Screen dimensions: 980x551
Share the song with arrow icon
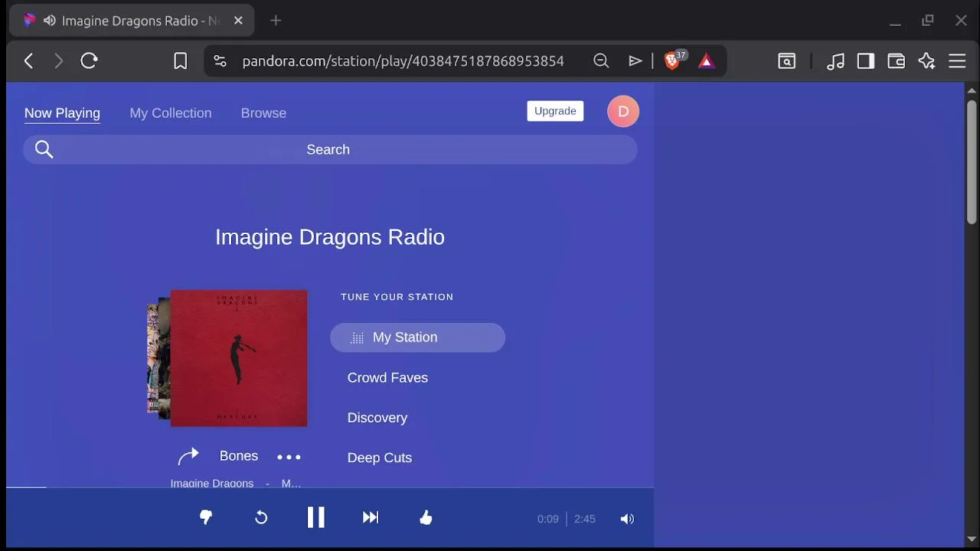188,456
